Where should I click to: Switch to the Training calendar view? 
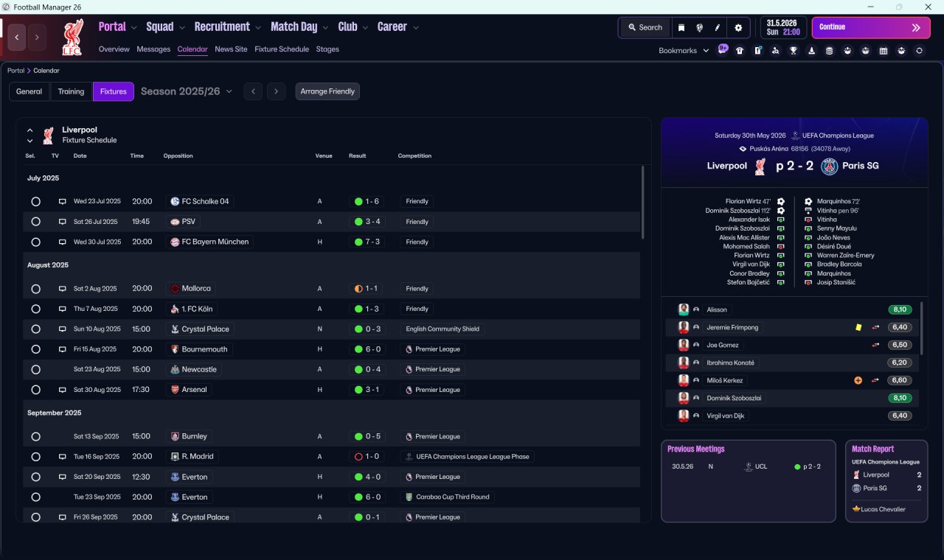[71, 91]
